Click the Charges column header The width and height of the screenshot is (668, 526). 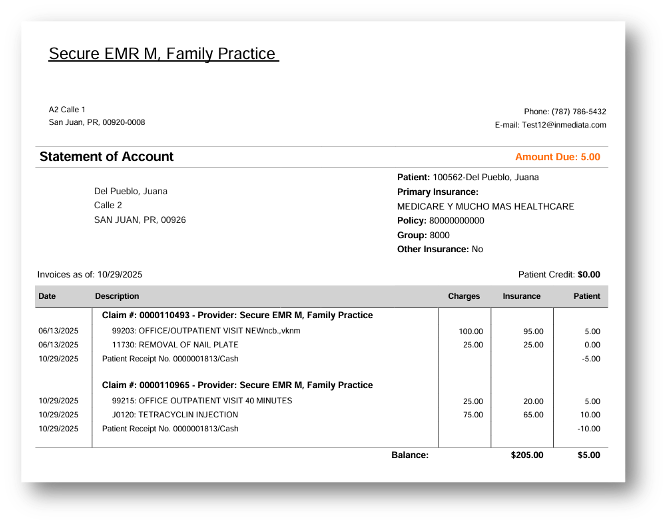(464, 296)
